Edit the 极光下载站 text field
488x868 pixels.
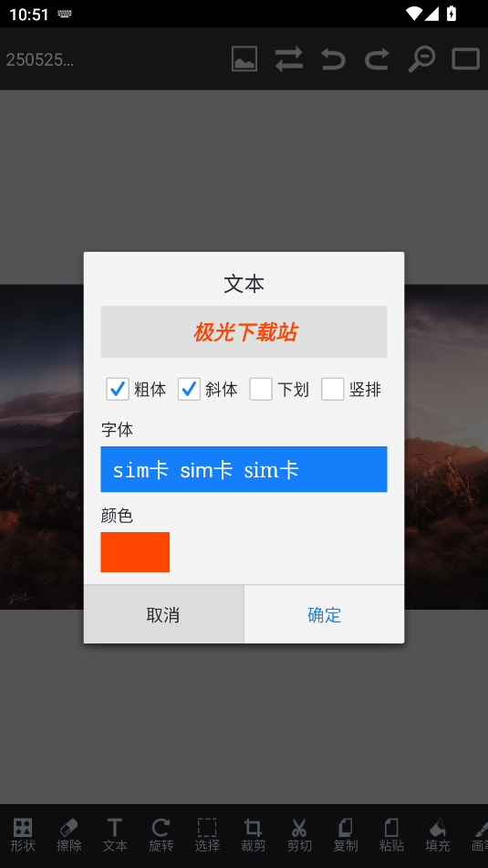244,332
